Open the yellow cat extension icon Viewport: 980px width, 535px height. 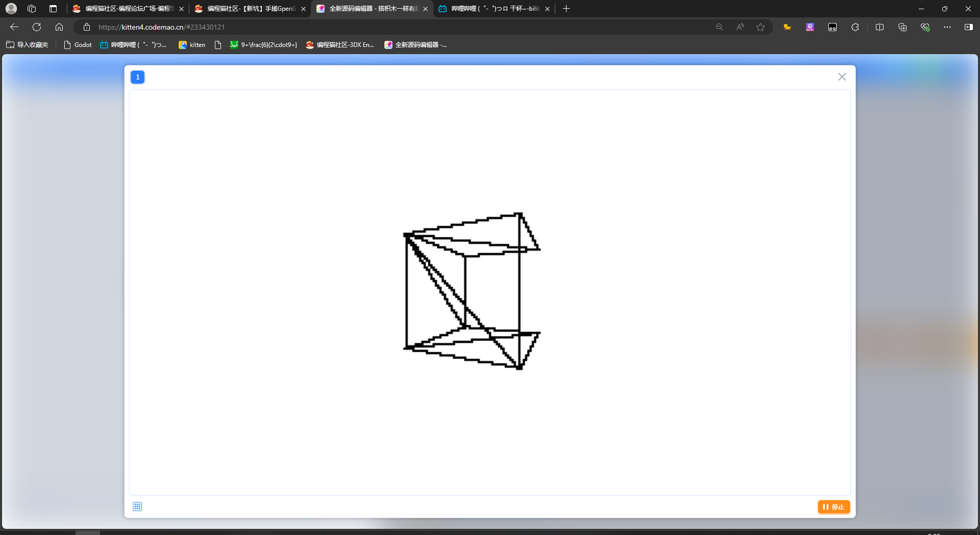[788, 27]
